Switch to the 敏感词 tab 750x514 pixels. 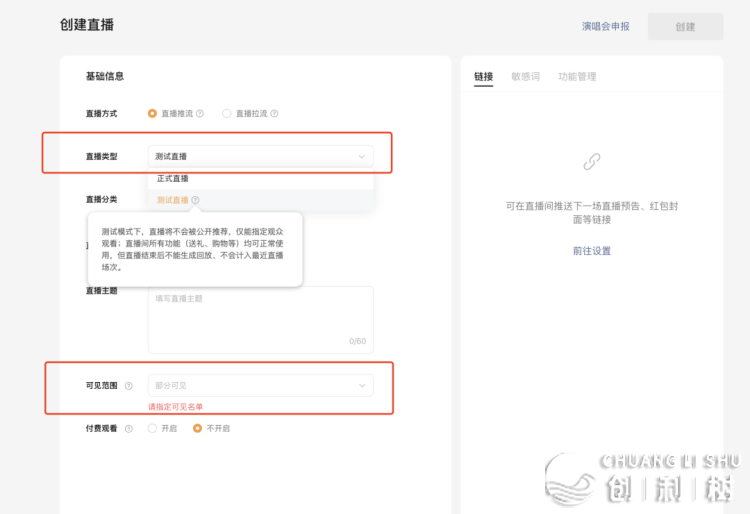[525, 77]
